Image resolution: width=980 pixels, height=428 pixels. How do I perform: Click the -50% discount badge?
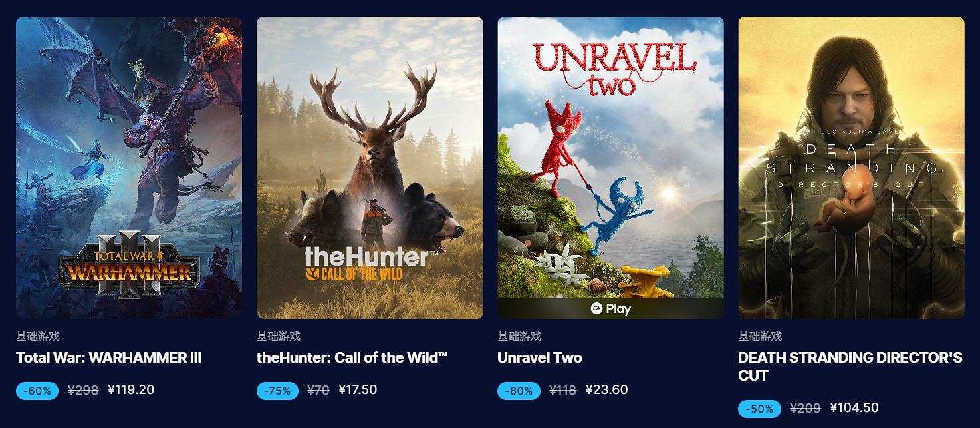(x=759, y=409)
